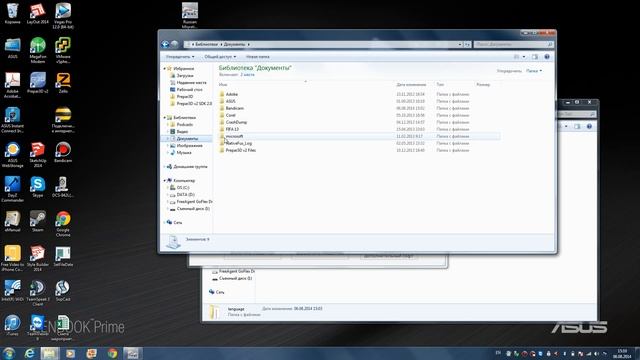This screenshot has height=360, width=640.
Task: Sort by the Имя column header
Action: 223,84
